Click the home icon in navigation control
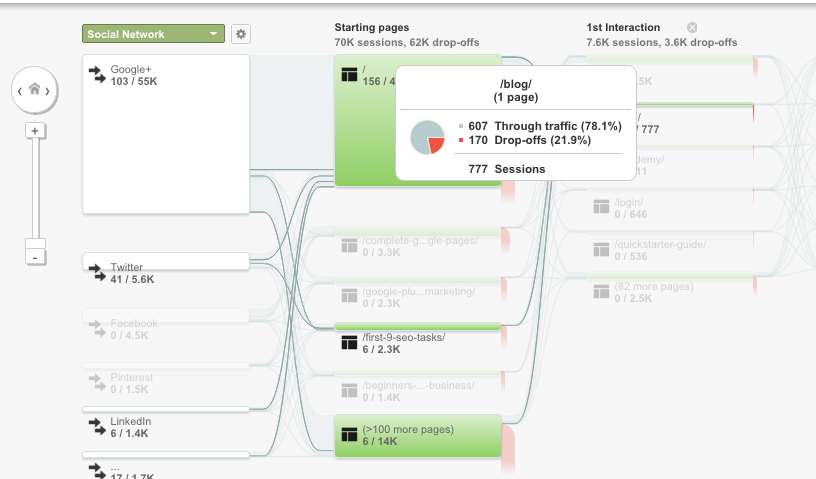Image resolution: width=816 pixels, height=479 pixels. coord(34,89)
